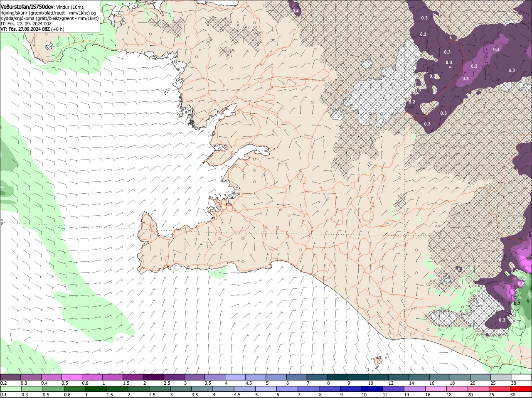Screen dimensions: 532x398
Task: Click the "Veðurstofan/IS750dev" title text
Action: pyautogui.click(x=27, y=7)
